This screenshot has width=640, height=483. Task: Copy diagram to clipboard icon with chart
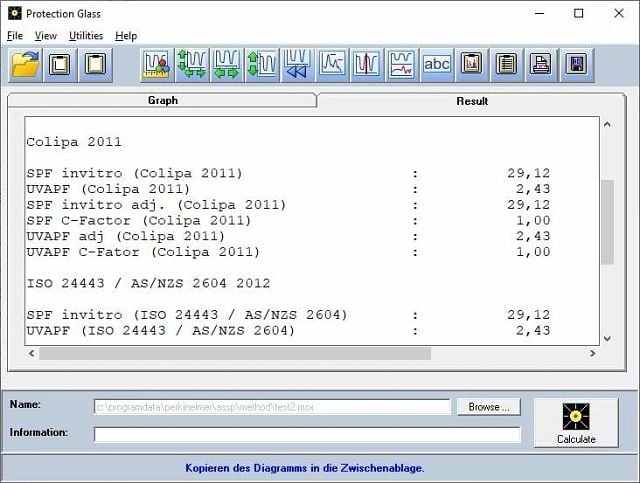[471, 65]
